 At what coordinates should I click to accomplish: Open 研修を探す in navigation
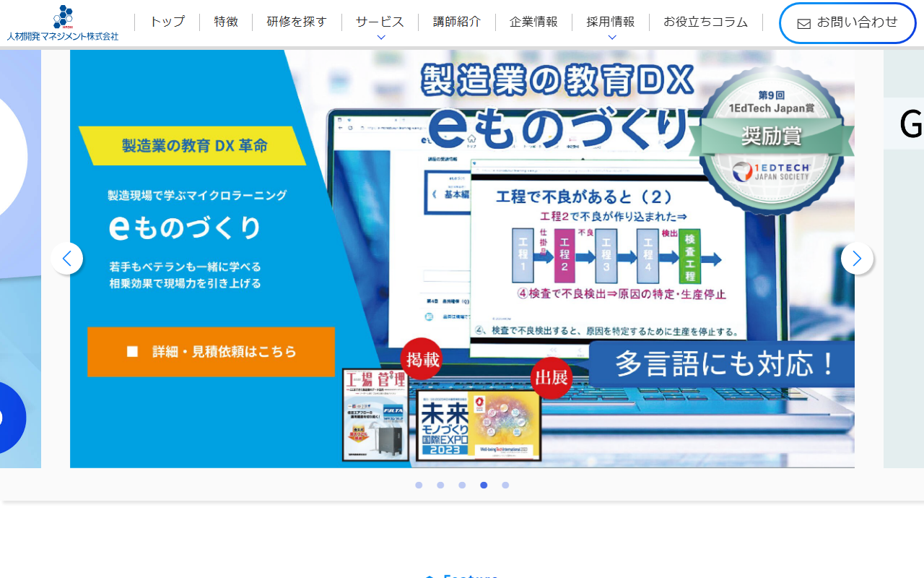[x=297, y=22]
